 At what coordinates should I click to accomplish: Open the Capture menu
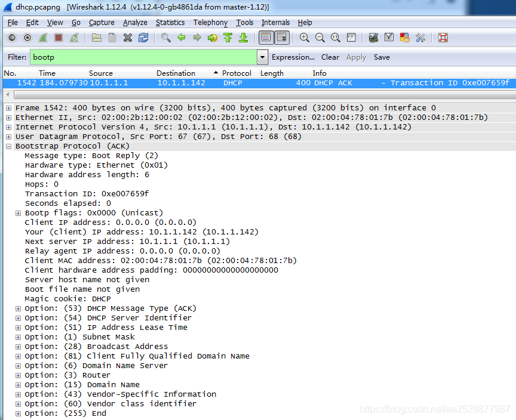point(102,22)
